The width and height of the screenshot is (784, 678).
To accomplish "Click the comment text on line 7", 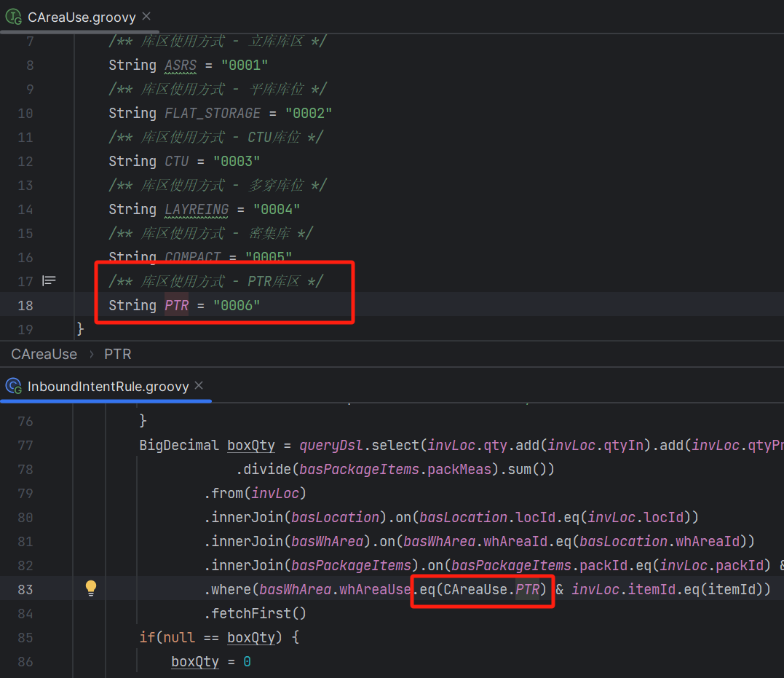I will 218,41.
